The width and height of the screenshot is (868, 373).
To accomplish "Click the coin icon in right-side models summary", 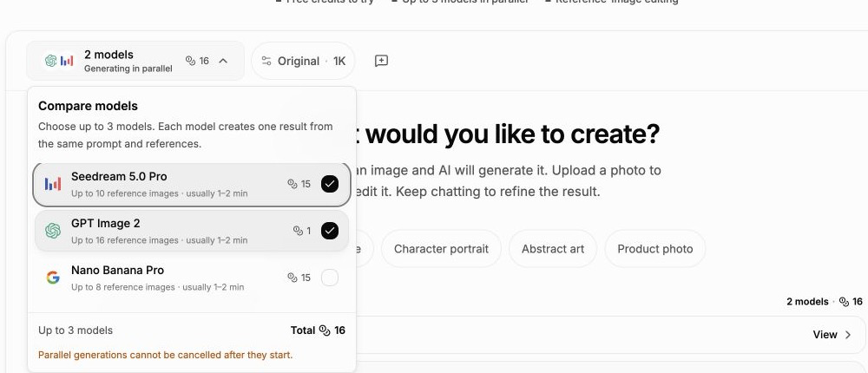I will pyautogui.click(x=844, y=302).
